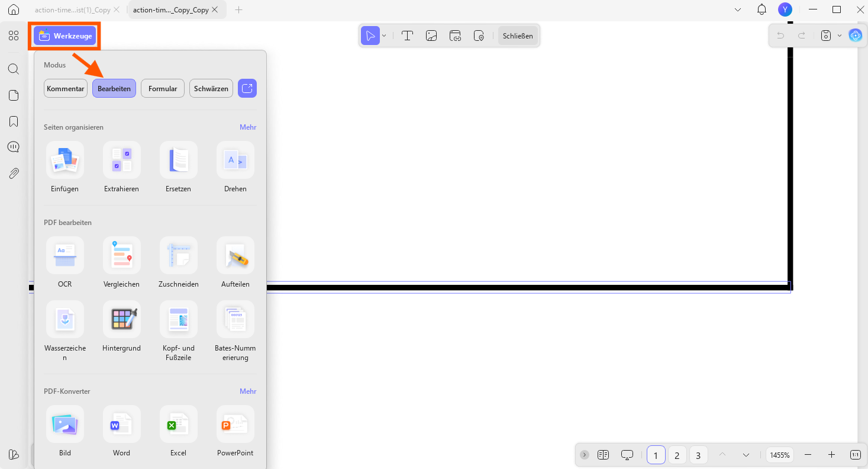Expand the bottom bar chevron
868x469 pixels.
[x=585, y=455]
